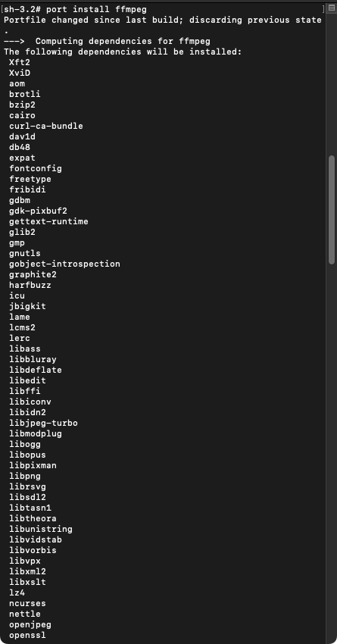
Task: Click the gettext-runtime line
Action: pos(49,221)
